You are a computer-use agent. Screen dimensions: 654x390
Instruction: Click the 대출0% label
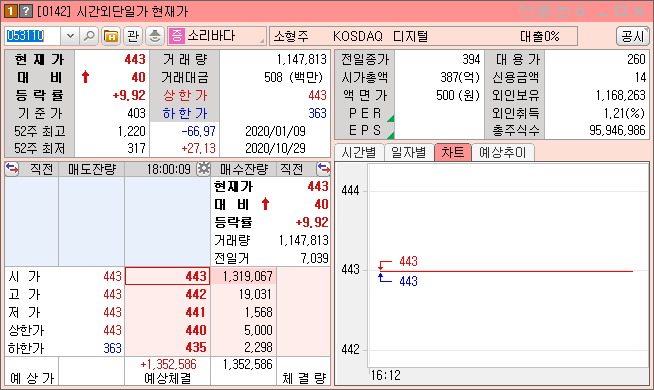(x=540, y=36)
